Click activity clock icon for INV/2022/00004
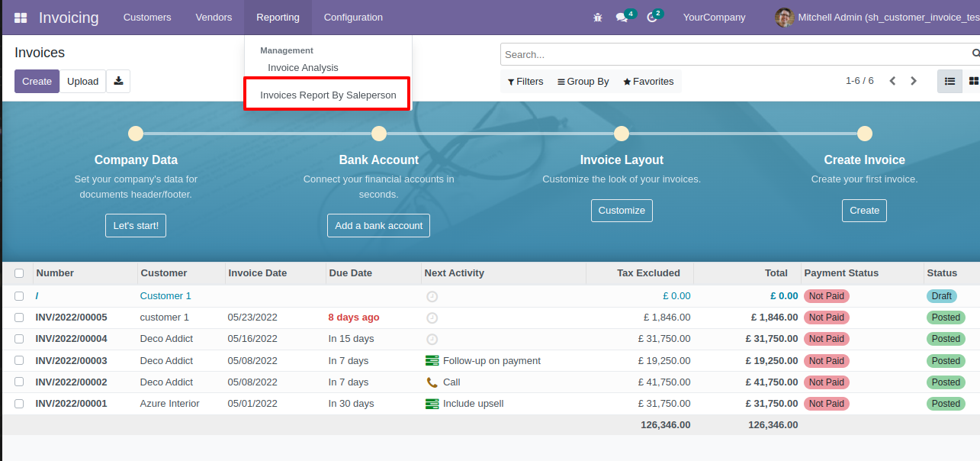980x461 pixels. click(x=432, y=339)
